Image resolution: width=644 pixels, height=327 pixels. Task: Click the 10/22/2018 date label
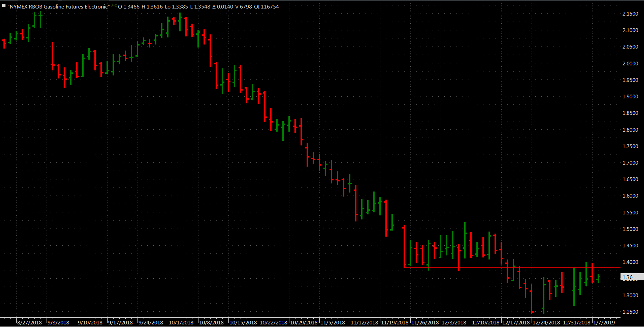[273, 322]
